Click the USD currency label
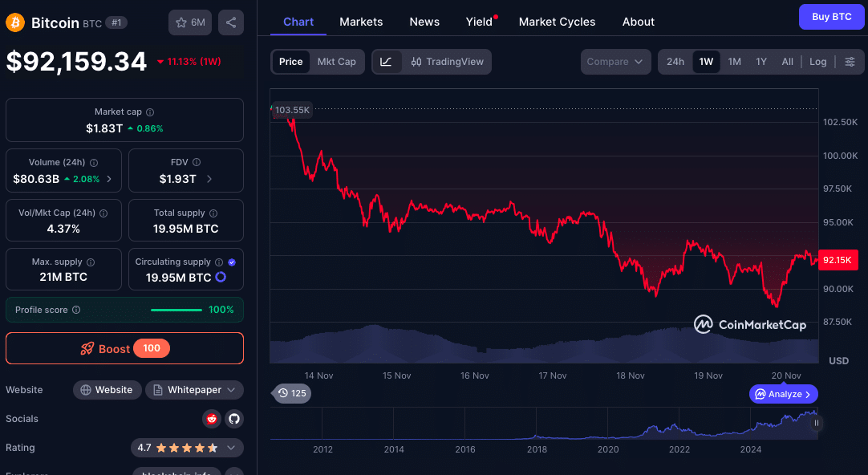Screen dimensions: 868x475 pyautogui.click(x=838, y=361)
